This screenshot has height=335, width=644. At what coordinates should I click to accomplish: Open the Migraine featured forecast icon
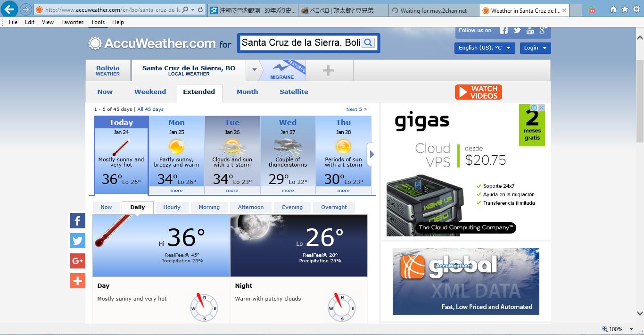coord(282,70)
